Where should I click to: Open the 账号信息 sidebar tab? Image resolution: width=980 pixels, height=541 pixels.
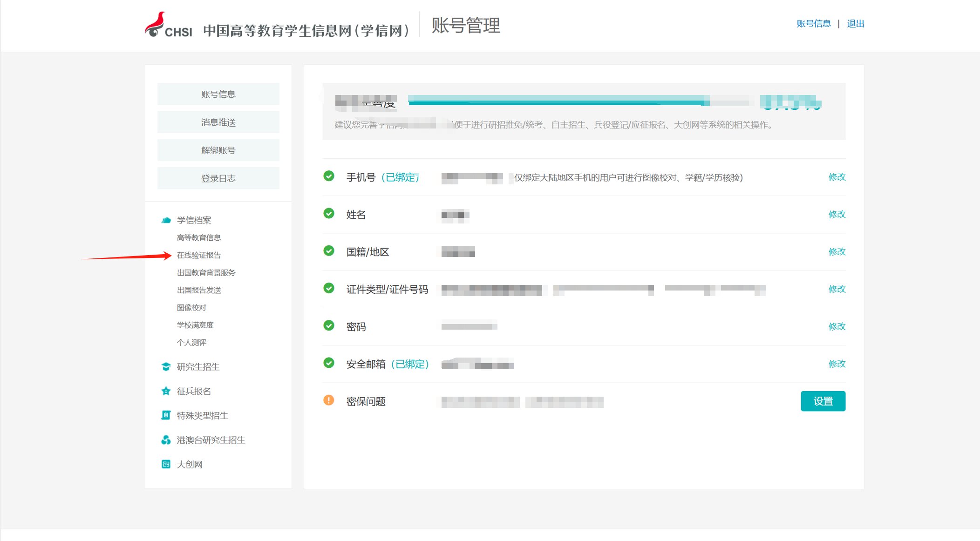(218, 94)
